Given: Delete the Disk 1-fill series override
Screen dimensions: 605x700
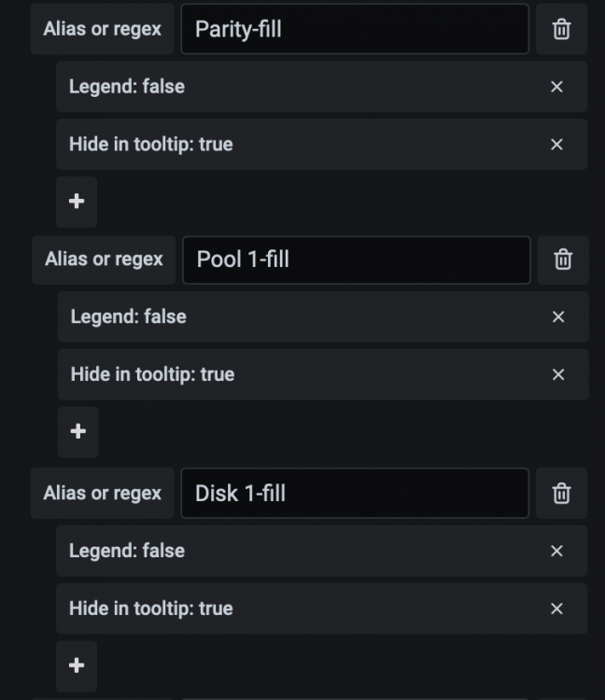Looking at the screenshot, I should pyautogui.click(x=561, y=494).
